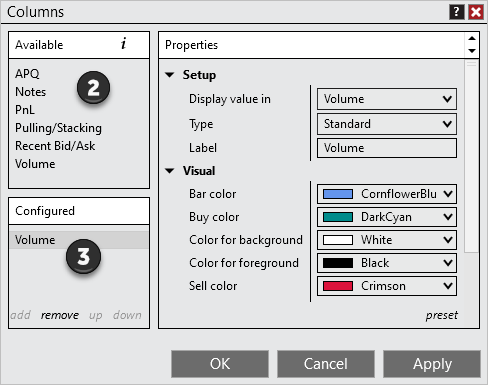488x385 pixels.
Task: Click the Black color swatch
Action: (x=338, y=263)
